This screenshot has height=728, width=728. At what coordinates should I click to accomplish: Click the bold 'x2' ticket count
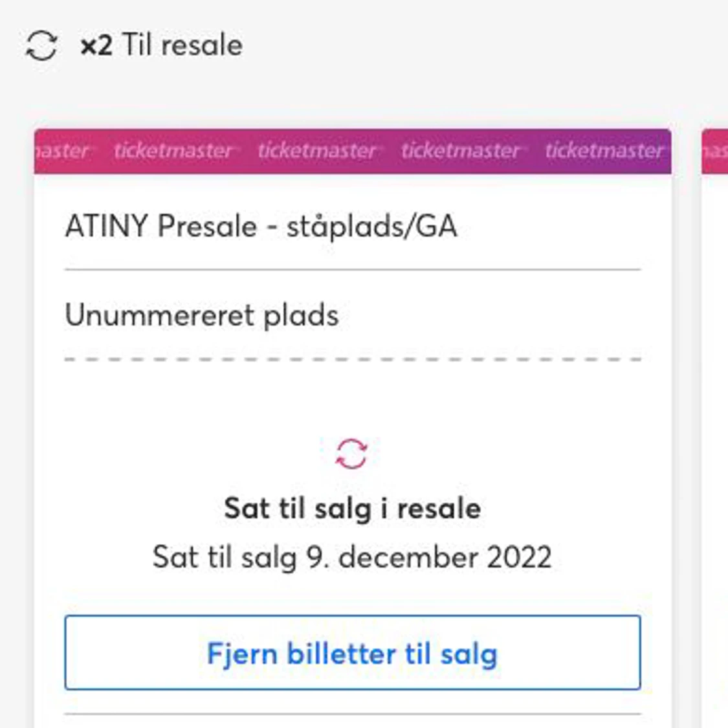[x=96, y=46]
